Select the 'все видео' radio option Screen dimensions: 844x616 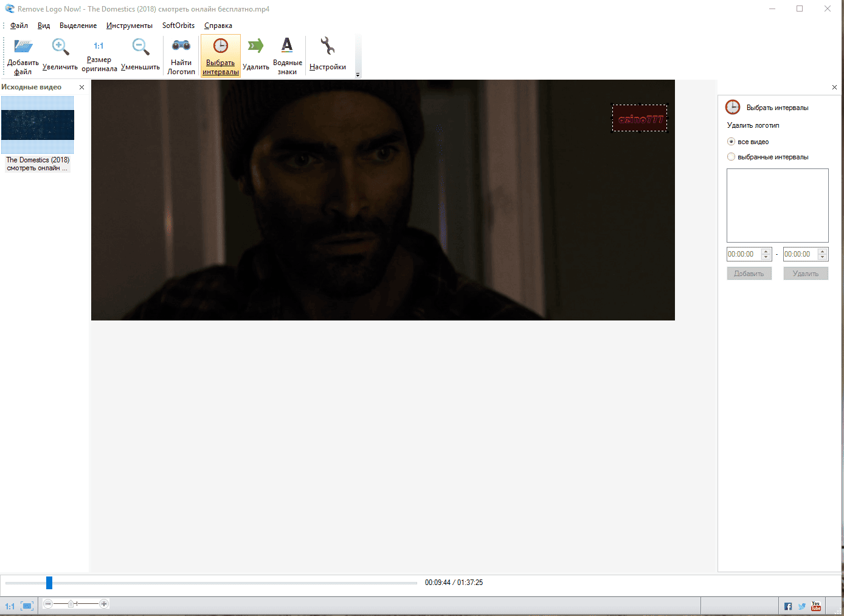pyautogui.click(x=732, y=142)
